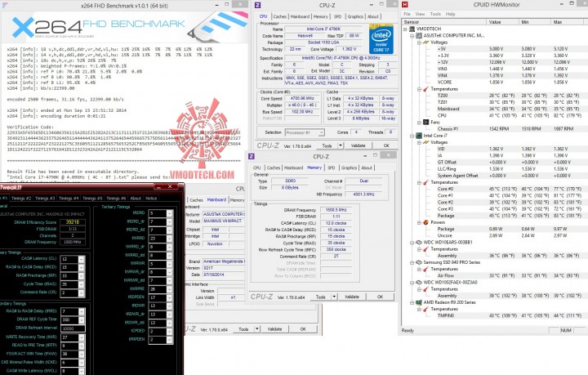The height and width of the screenshot is (375, 588).
Task: Click Tools button in the CPU-Z Mainboard window
Action: pyautogui.click(x=243, y=329)
